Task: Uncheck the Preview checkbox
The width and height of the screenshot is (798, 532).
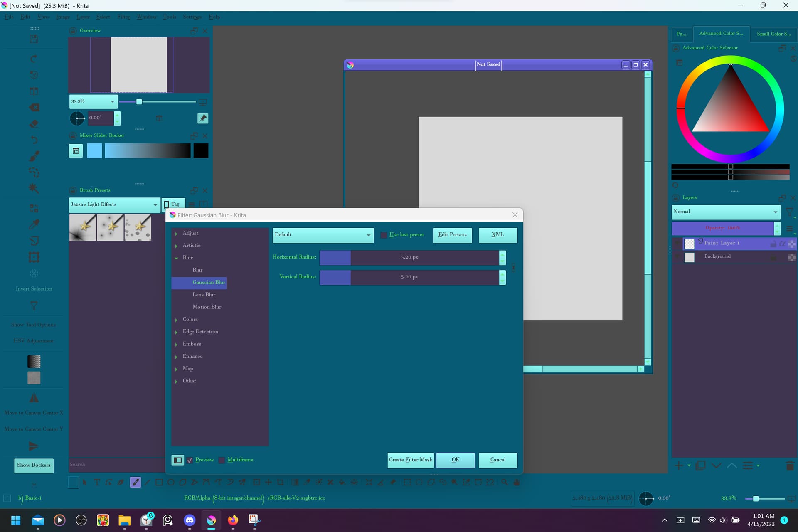Action: (190, 460)
